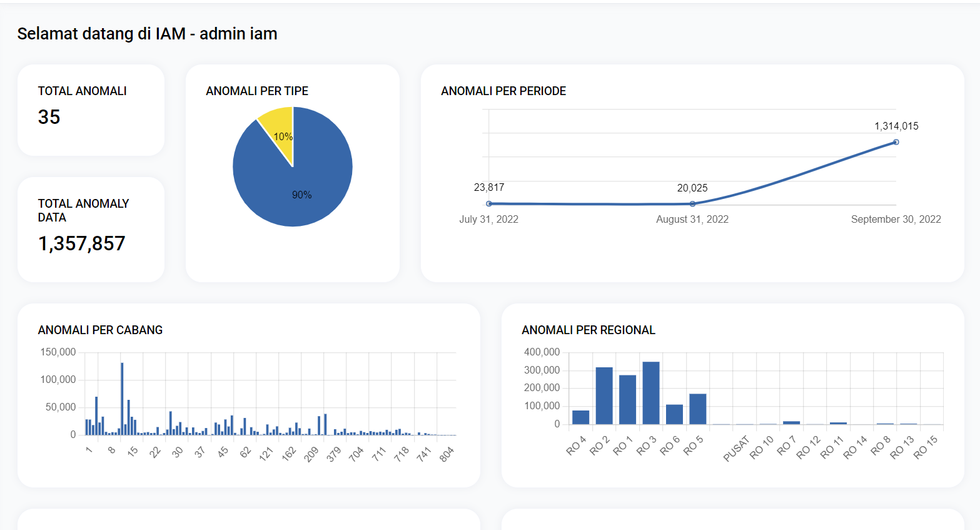Click the RO 1 regional bar
Screen dimensions: 980x530
point(627,400)
